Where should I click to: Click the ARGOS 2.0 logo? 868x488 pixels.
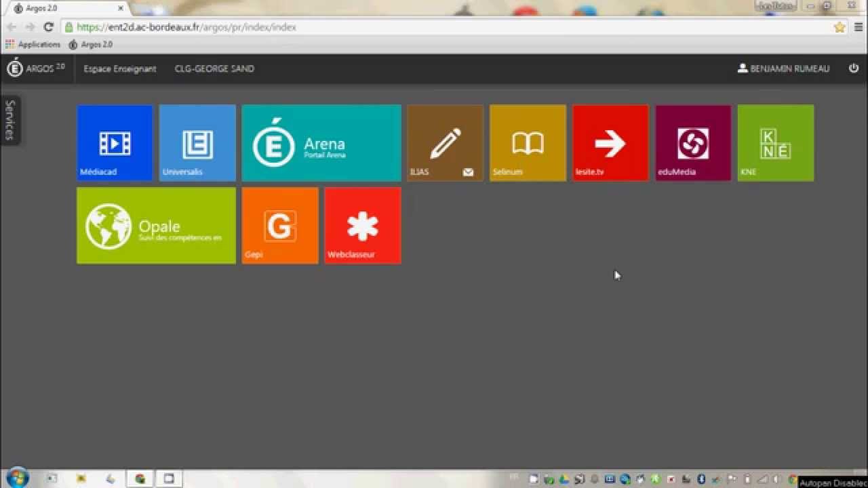(x=36, y=68)
